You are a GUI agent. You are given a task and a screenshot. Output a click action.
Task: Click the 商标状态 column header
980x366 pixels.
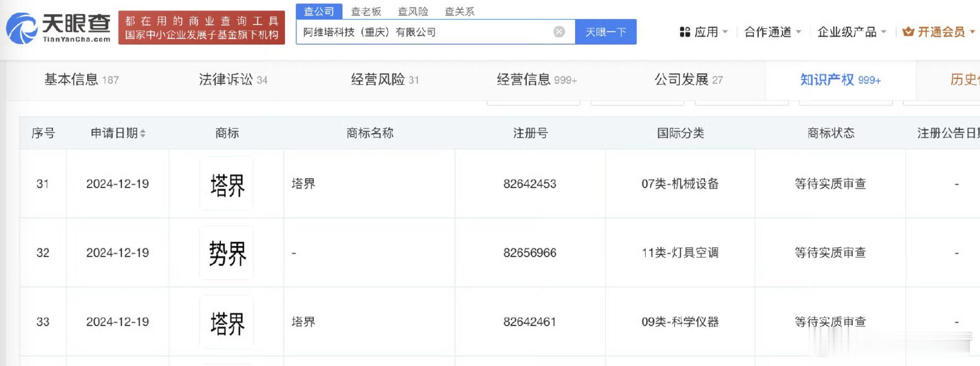click(831, 133)
